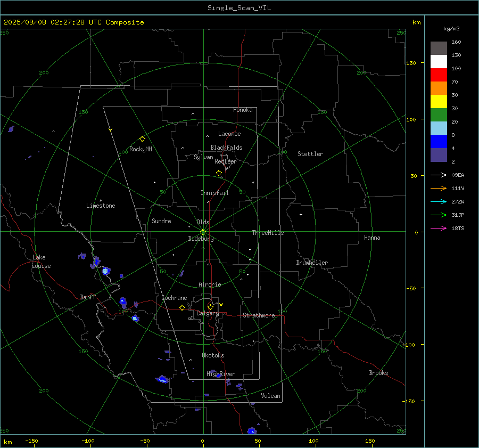Click the -150 tick on bottom km axis

pyautogui.click(x=31, y=441)
